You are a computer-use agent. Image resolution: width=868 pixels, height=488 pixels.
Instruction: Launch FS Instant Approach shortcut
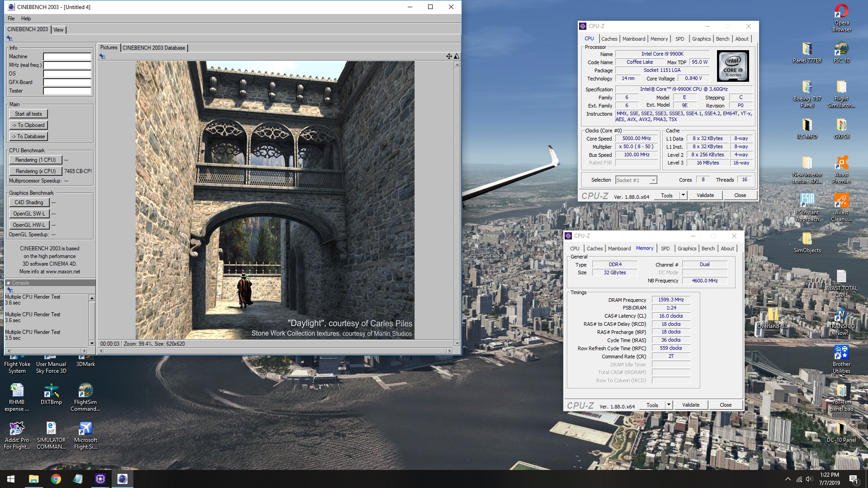pos(807,208)
